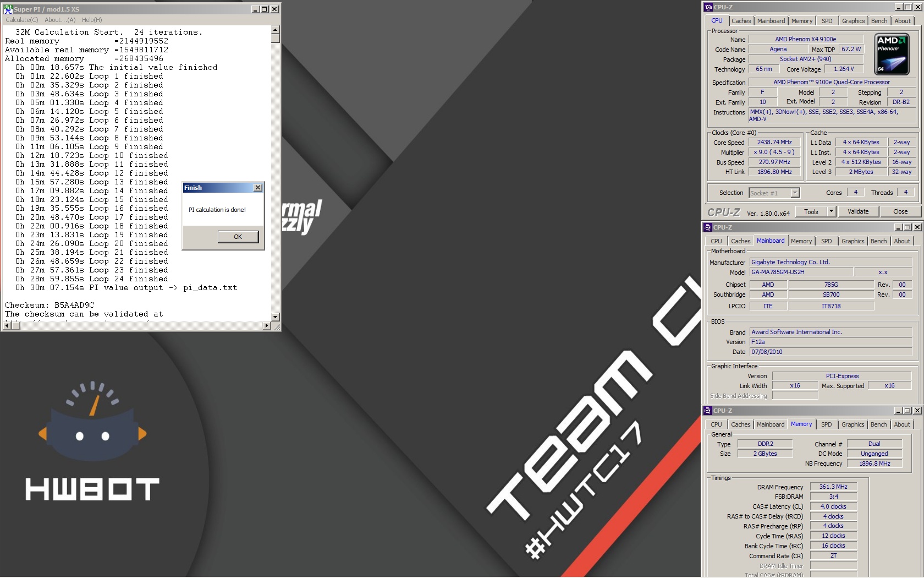Click the Command Rate value 2T

click(x=833, y=555)
